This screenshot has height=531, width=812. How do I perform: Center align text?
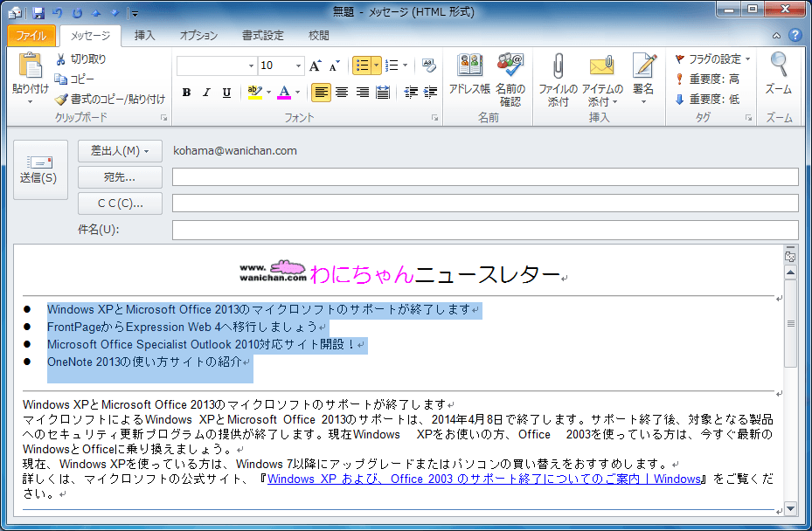click(x=342, y=93)
